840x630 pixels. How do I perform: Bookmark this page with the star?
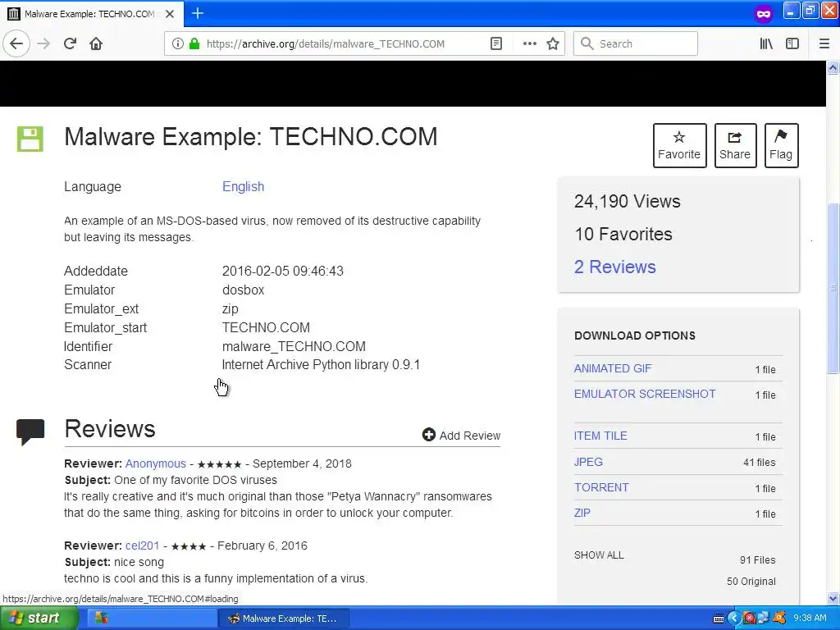(553, 43)
